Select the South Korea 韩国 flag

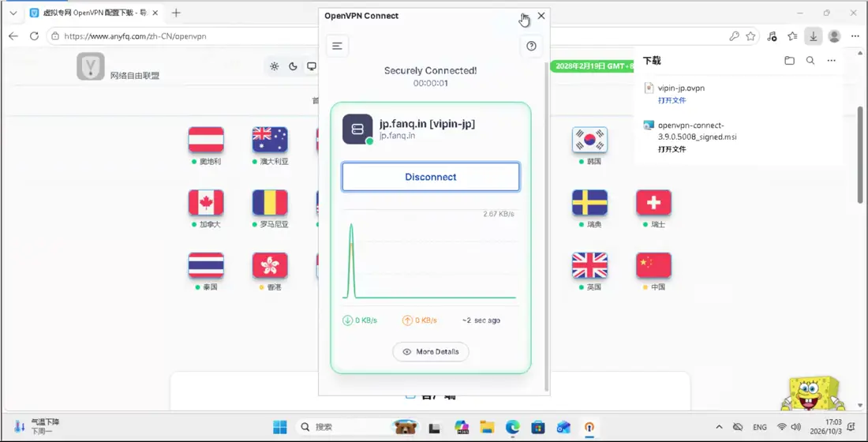[x=589, y=140]
